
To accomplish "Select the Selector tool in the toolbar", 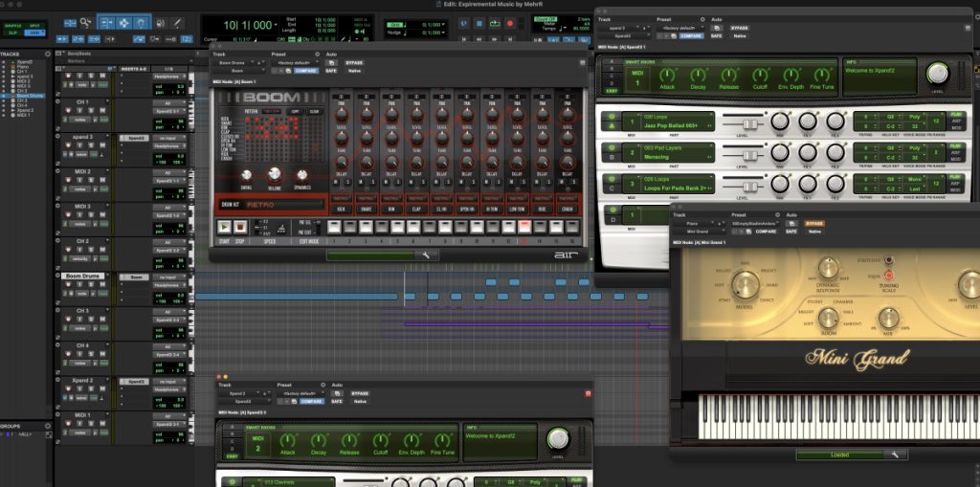I will click(123, 23).
